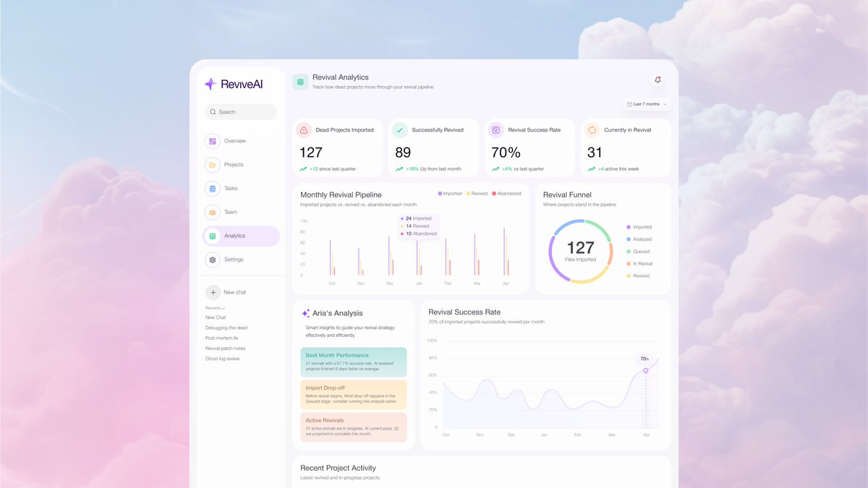
Task: Select the Team menu item
Action: pos(241,213)
